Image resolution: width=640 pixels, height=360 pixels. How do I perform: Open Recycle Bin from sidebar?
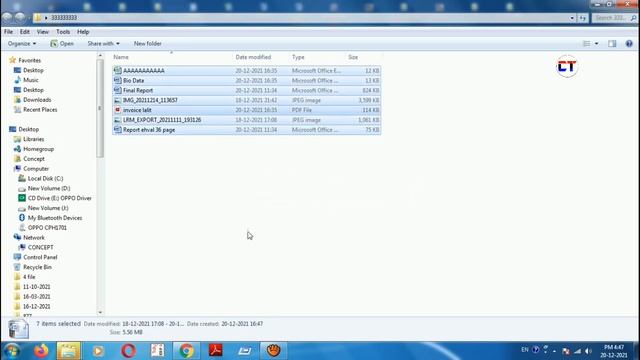(37, 267)
